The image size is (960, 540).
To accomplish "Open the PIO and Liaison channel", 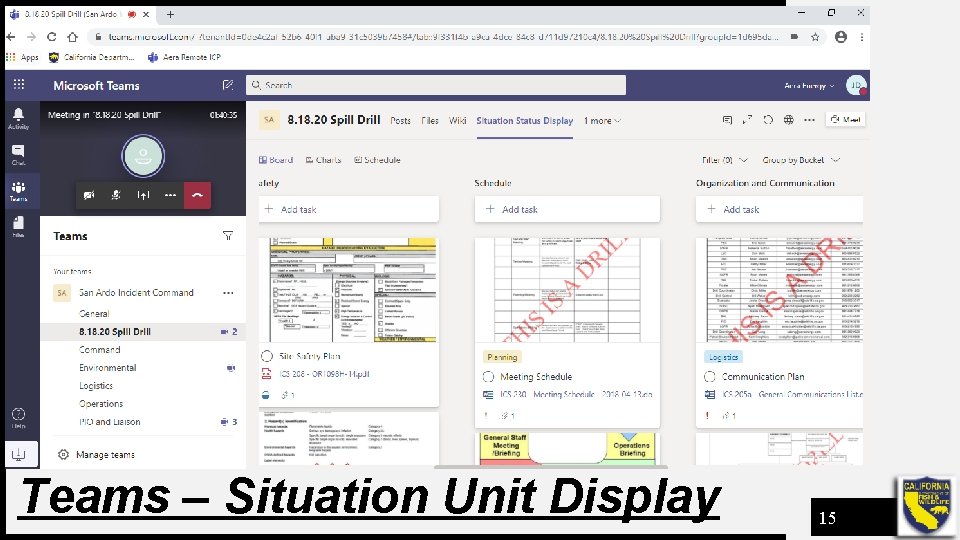I will (109, 422).
